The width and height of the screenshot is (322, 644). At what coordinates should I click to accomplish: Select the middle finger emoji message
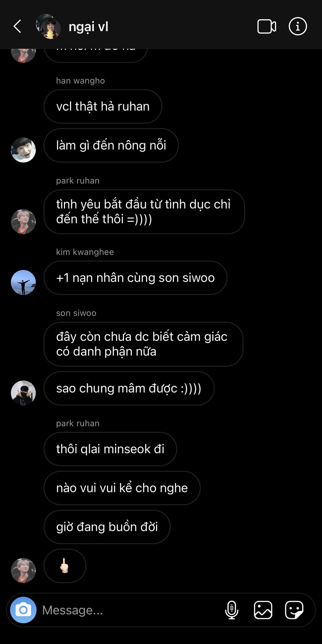coord(65,566)
